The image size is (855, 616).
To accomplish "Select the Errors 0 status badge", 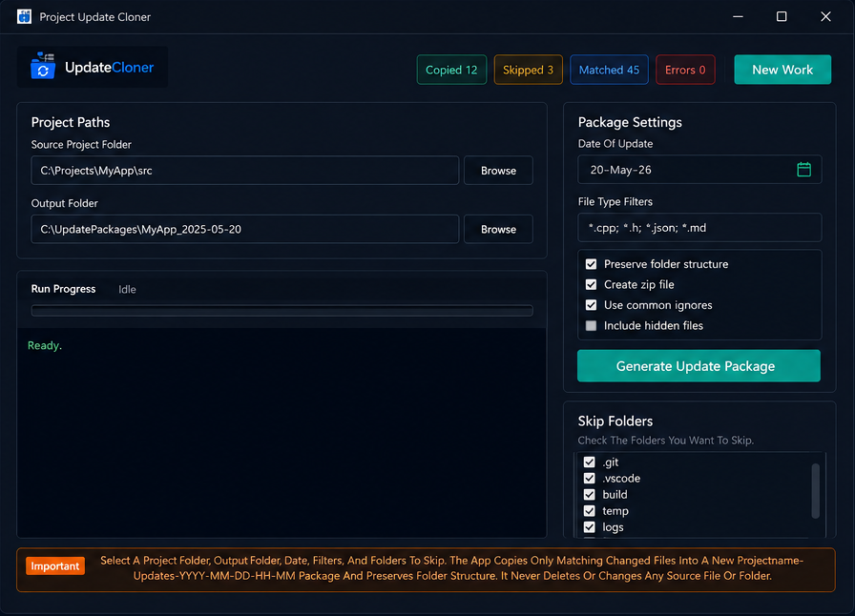I will coord(685,70).
